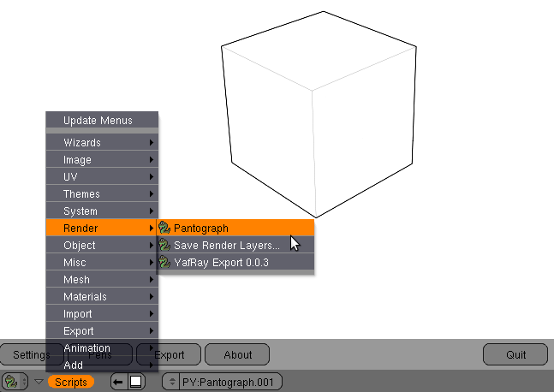Select the Render menu entry
The image size is (554, 392).
point(102,229)
